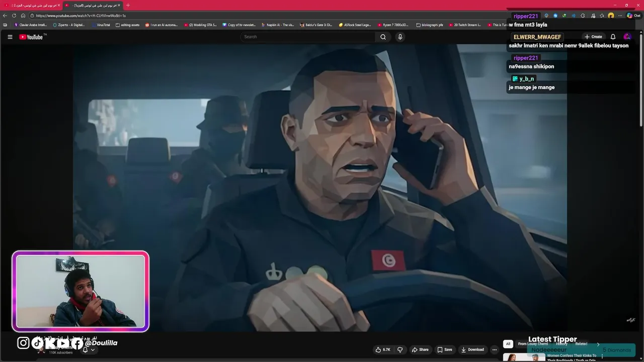
Task: Share the video
Action: click(x=420, y=349)
